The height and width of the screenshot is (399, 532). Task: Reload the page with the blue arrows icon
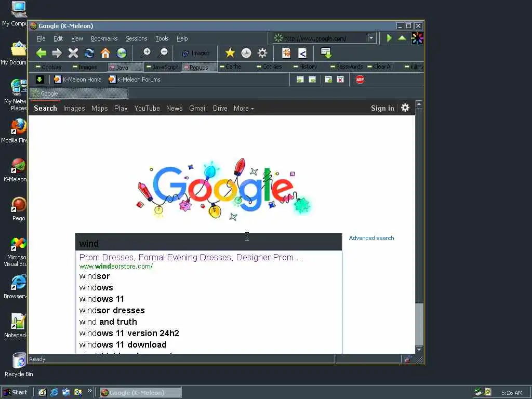tap(89, 54)
